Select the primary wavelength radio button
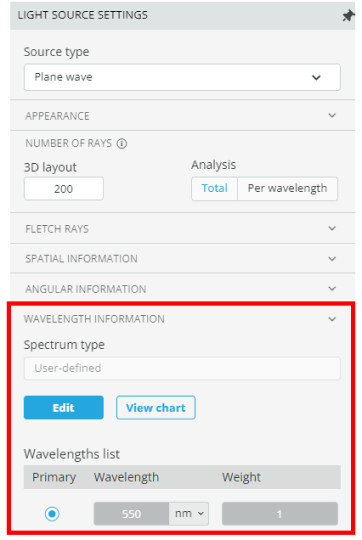362x540 pixels. [52, 514]
